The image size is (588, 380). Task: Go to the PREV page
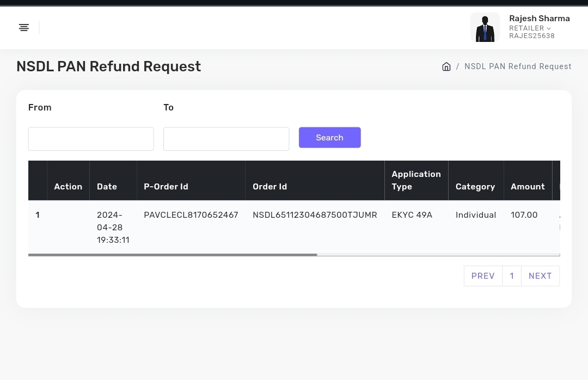pyautogui.click(x=482, y=276)
